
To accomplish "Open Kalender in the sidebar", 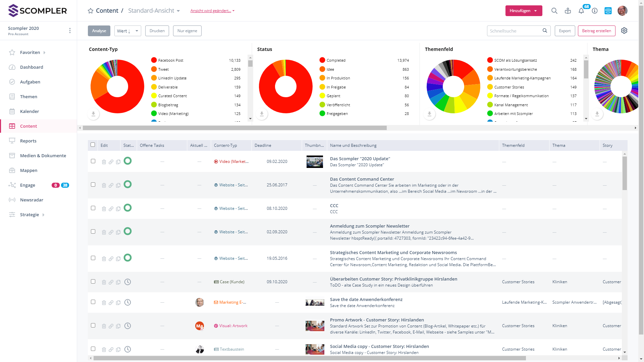I will [x=30, y=111].
